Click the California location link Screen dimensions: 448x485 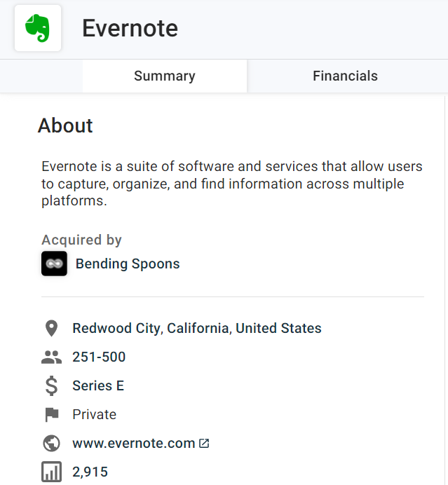[x=199, y=328]
